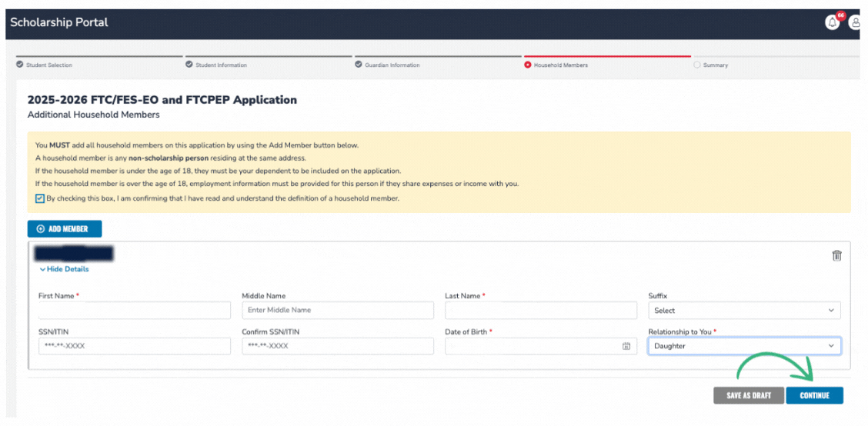Open the user profile icon
The height and width of the screenshot is (426, 868).
tap(855, 22)
